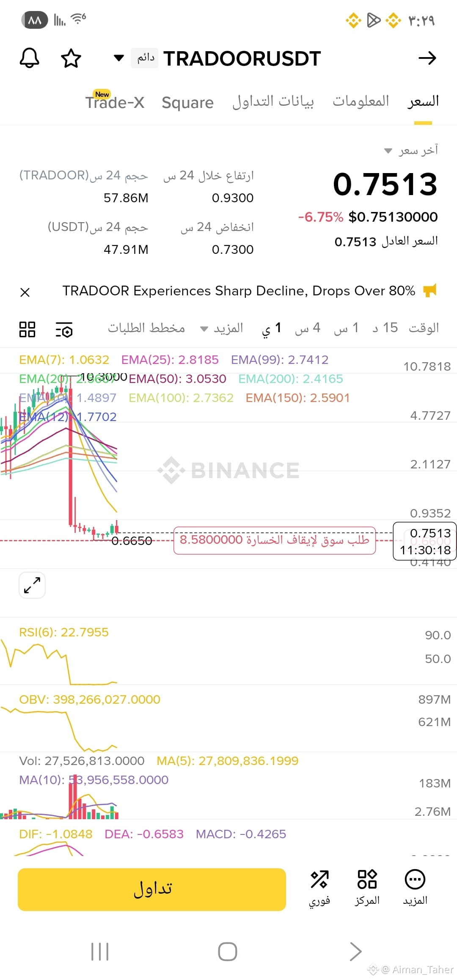Select the 1 س timeframe
This screenshot has width=457, height=980.
346,328
